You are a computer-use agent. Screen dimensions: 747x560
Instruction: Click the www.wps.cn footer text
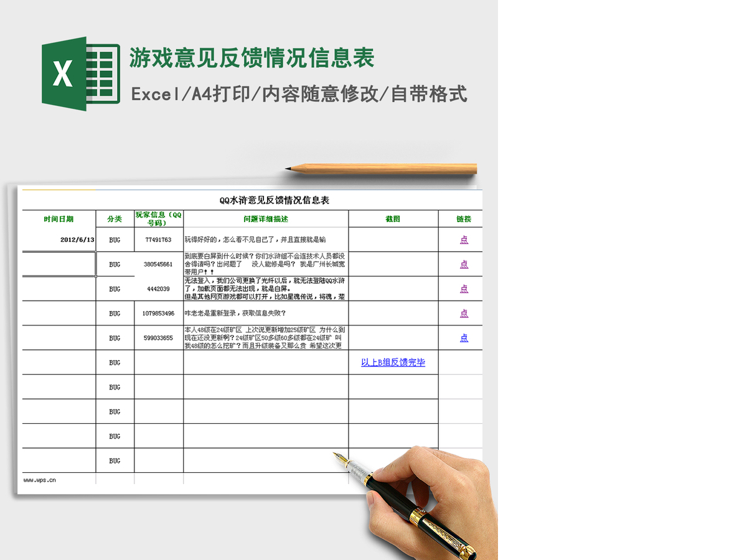point(40,480)
